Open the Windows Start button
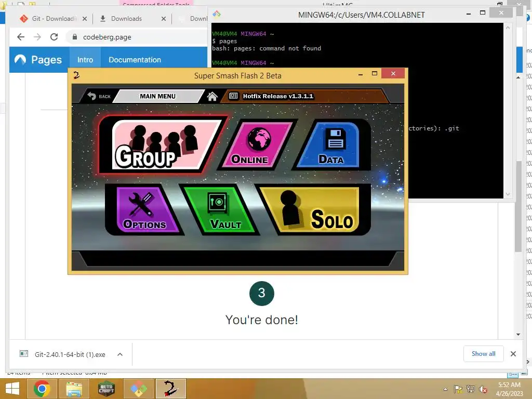The width and height of the screenshot is (532, 399). (x=12, y=389)
